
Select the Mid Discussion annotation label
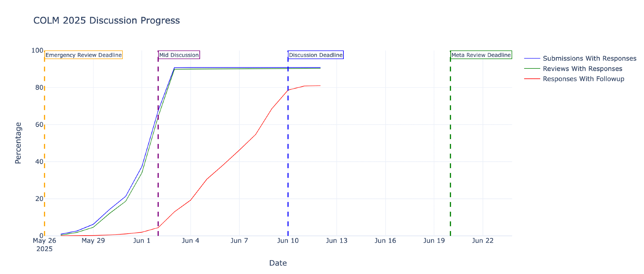pyautogui.click(x=179, y=55)
